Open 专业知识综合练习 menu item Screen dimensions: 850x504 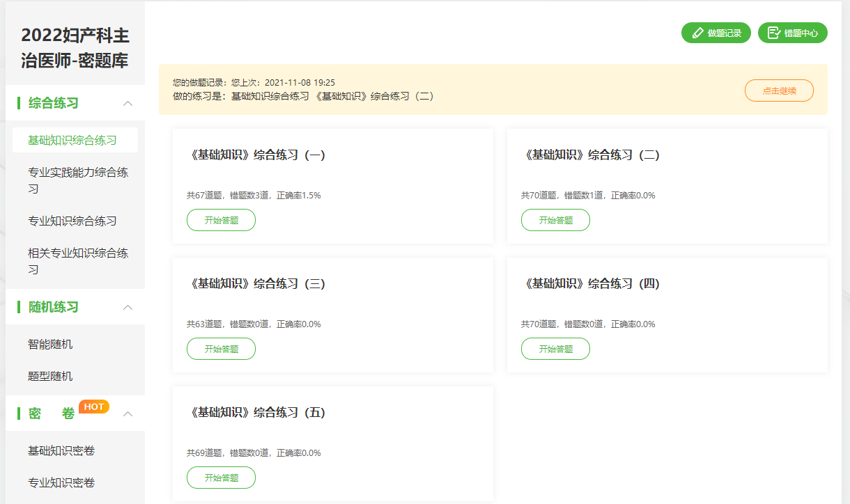(72, 221)
